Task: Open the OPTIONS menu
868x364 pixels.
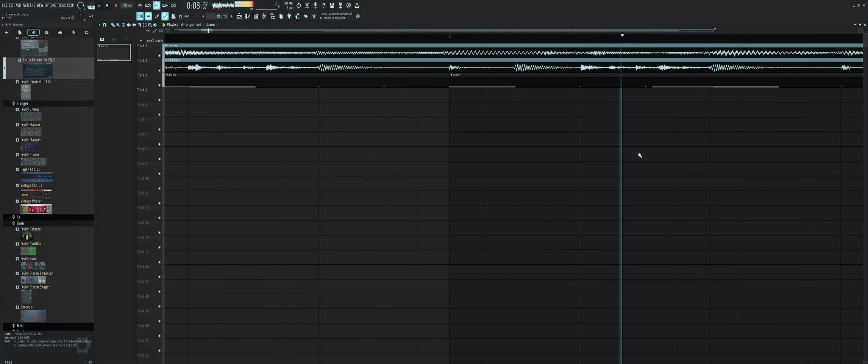Action: (50, 5)
